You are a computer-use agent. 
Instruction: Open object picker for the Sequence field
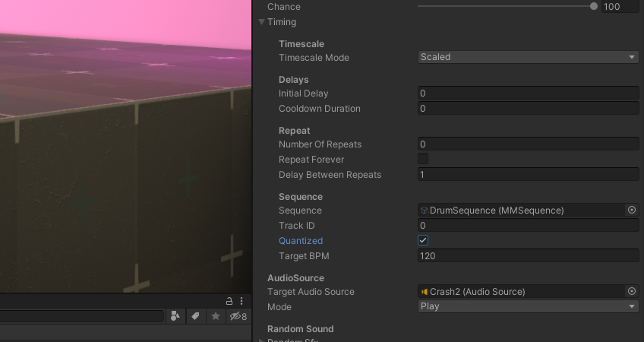[x=632, y=210]
